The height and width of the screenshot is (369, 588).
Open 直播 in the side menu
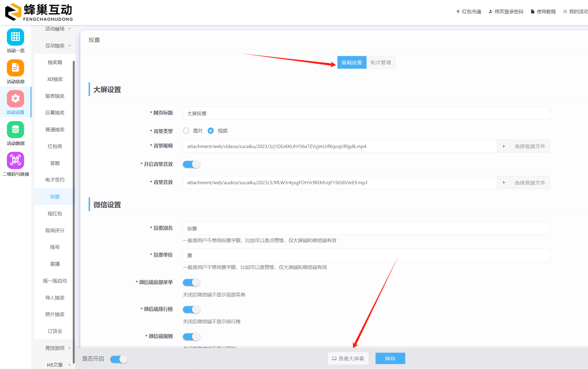[x=55, y=264]
